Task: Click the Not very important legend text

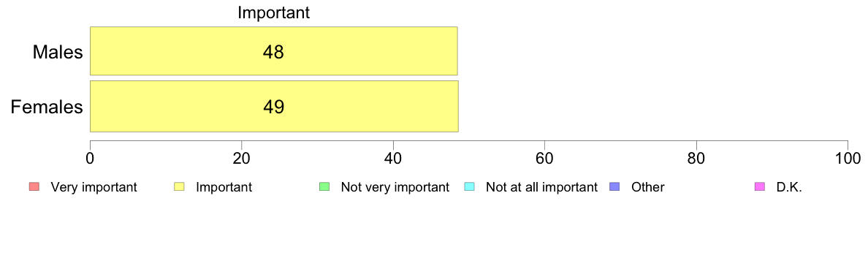Action: click(395, 187)
